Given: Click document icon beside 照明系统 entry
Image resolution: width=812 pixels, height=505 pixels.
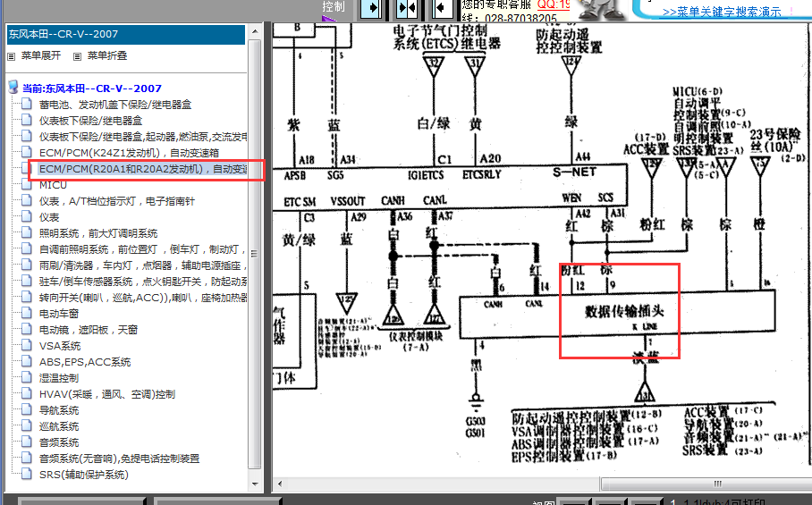Looking at the screenshot, I should point(27,232).
